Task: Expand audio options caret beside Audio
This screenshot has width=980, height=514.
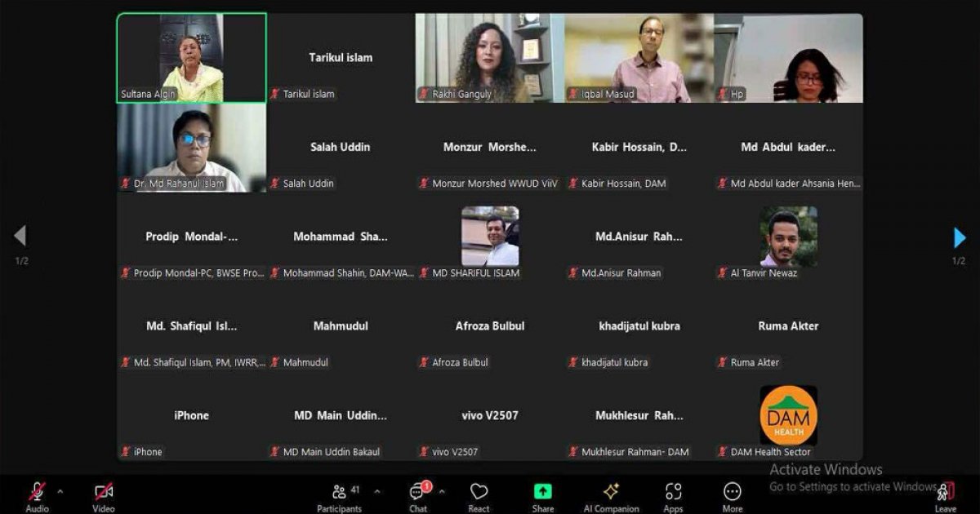Action: pyautogui.click(x=60, y=492)
